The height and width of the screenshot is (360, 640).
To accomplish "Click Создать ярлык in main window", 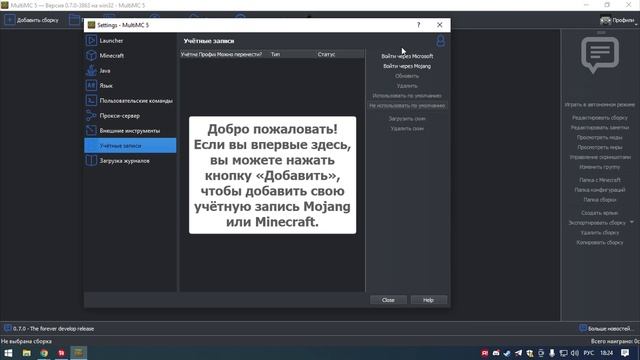I will pos(600,213).
